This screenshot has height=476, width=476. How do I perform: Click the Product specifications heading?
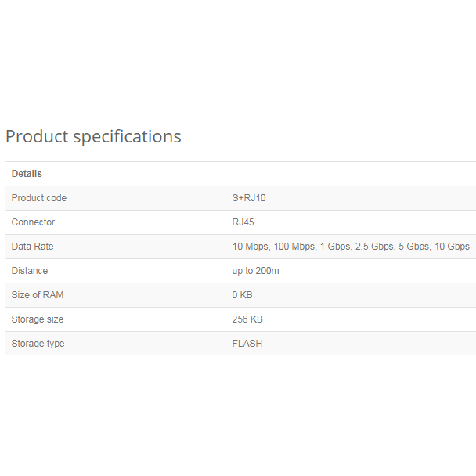93,136
